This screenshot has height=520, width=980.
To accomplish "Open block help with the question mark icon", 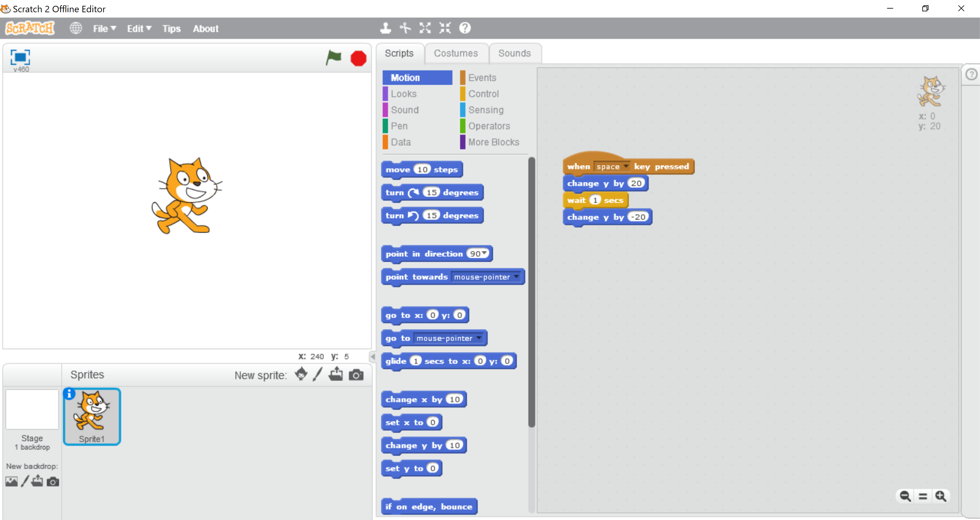I will click(x=464, y=28).
